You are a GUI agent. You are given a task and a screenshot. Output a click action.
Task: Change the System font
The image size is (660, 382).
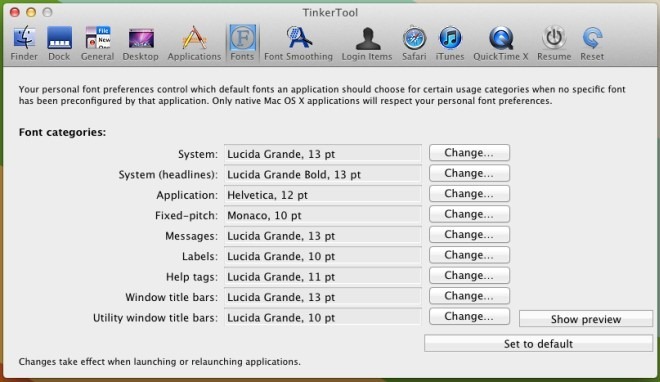coord(469,153)
